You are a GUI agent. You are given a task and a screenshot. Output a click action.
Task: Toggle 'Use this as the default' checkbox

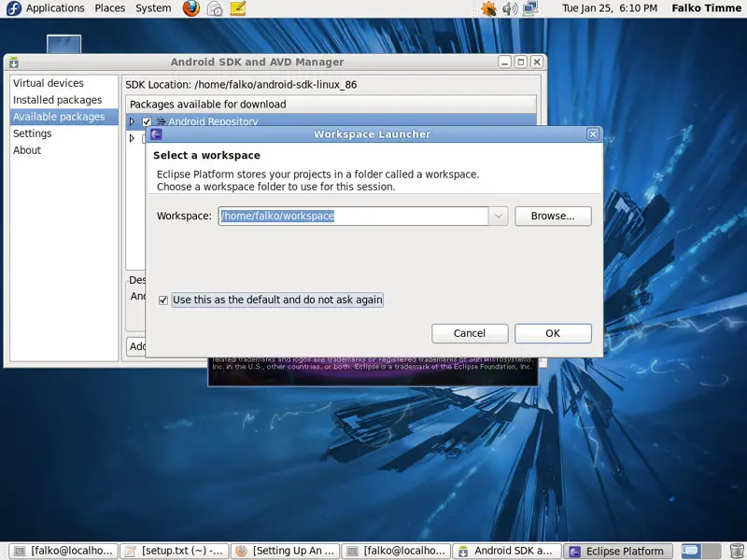point(162,300)
